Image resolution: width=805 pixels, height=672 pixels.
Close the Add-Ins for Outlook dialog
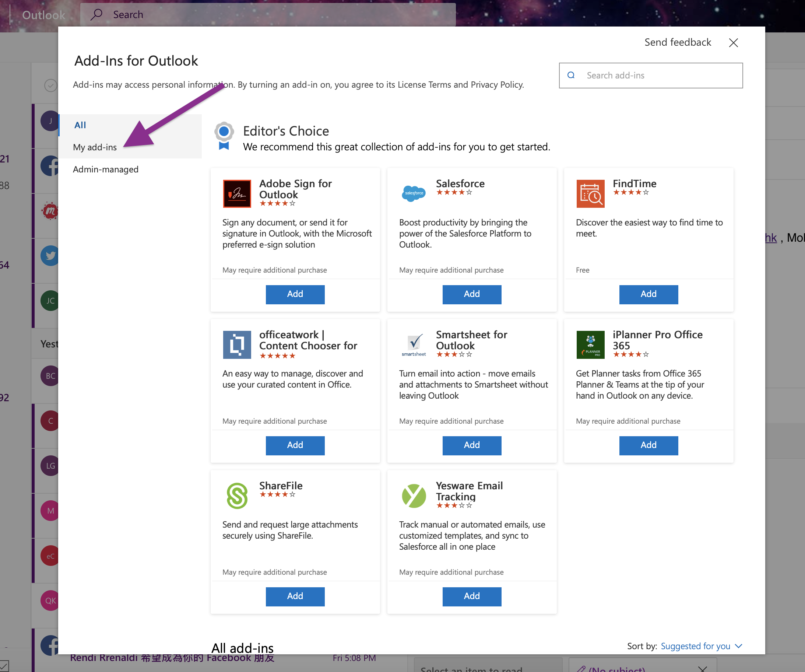pyautogui.click(x=733, y=43)
